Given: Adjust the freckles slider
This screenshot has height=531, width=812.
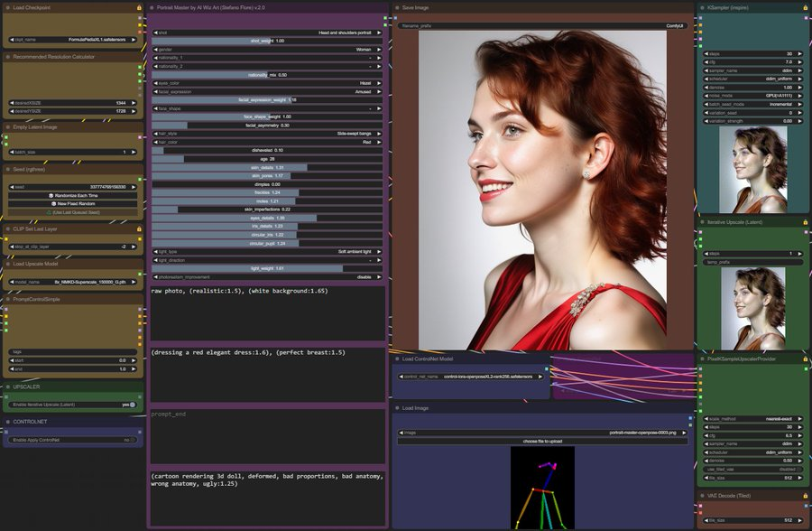Looking at the screenshot, I should [267, 192].
